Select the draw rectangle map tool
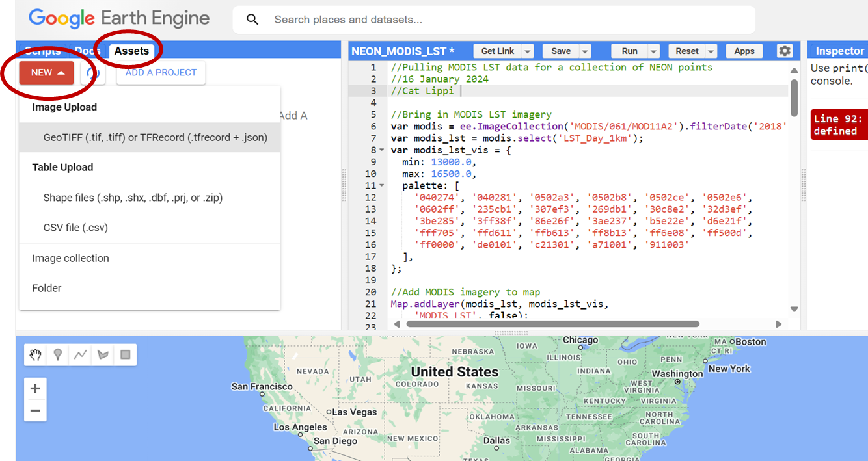This screenshot has height=461, width=868. click(126, 354)
